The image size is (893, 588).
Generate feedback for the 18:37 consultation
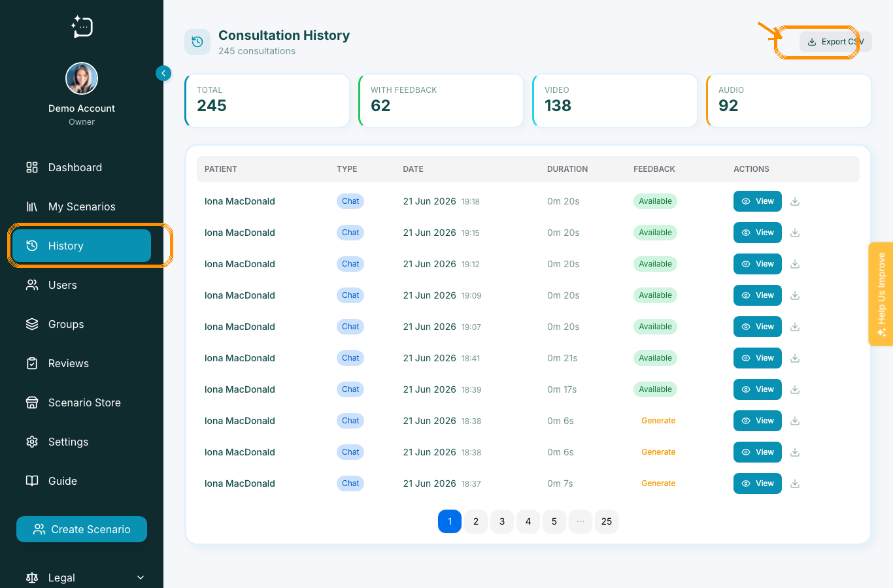tap(658, 483)
